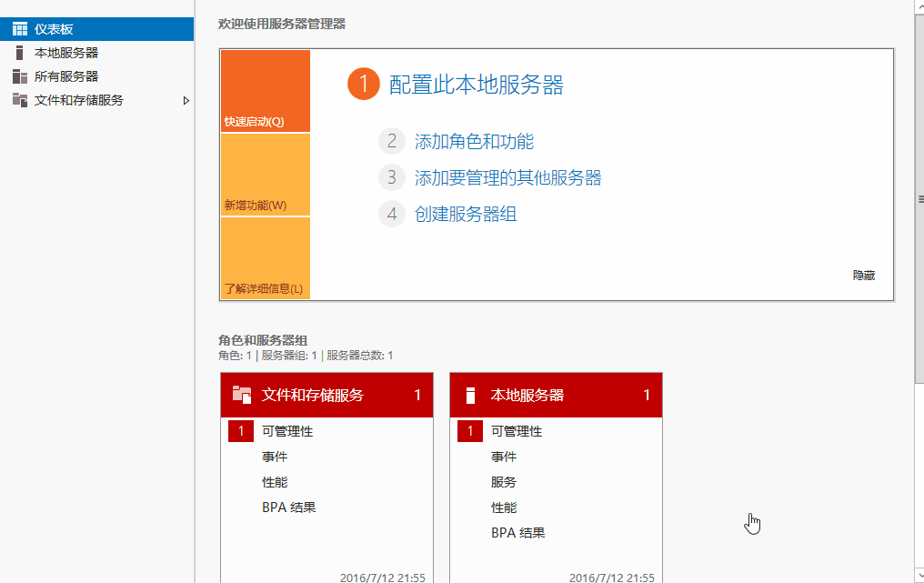
Task: Open 可管理性 in 本地服务器 tile
Action: click(517, 431)
